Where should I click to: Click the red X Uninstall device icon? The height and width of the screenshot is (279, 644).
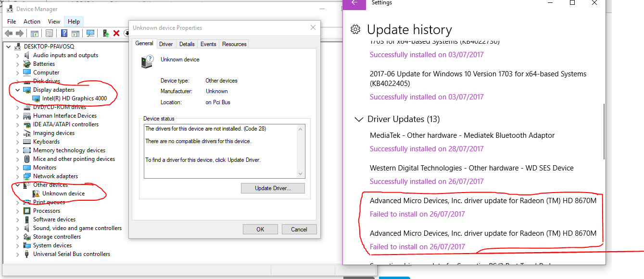click(116, 33)
